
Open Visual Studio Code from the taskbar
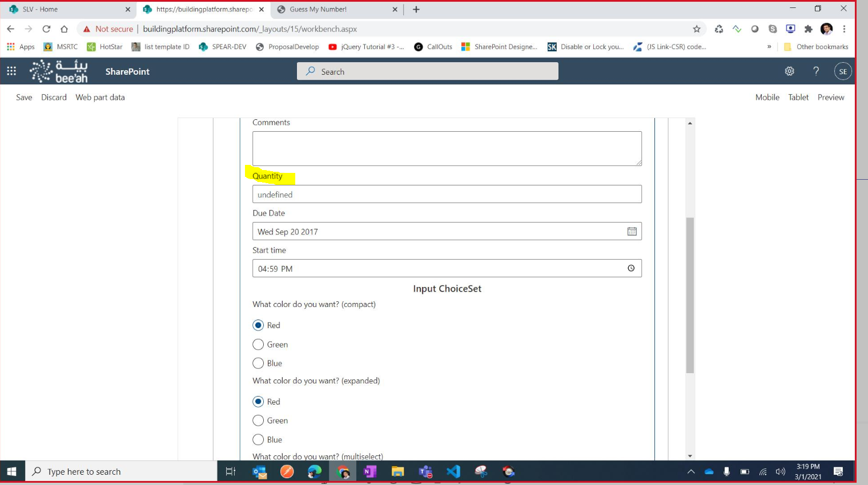click(453, 471)
